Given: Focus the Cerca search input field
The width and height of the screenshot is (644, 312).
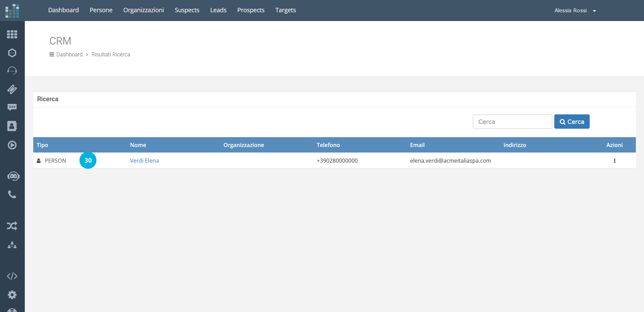Looking at the screenshot, I should [x=512, y=122].
